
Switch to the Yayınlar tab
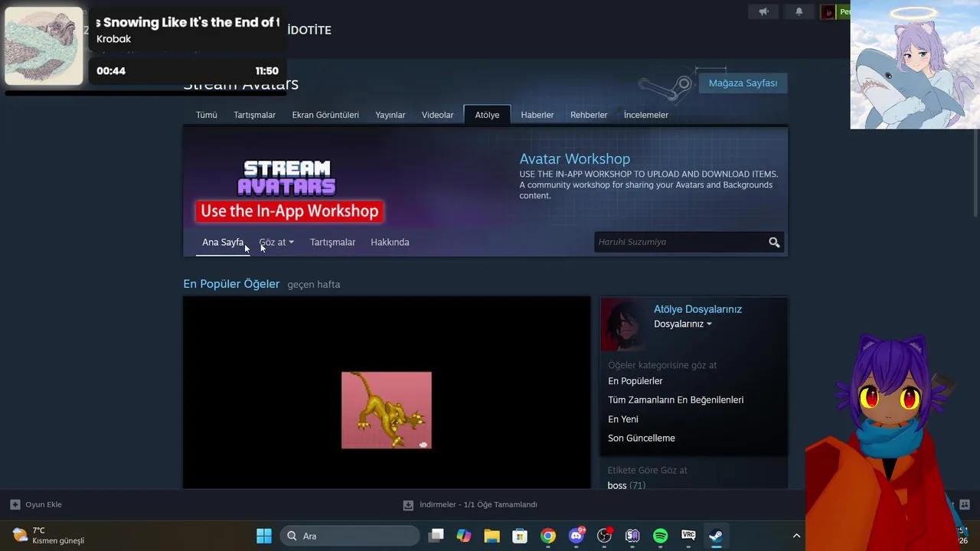[390, 115]
